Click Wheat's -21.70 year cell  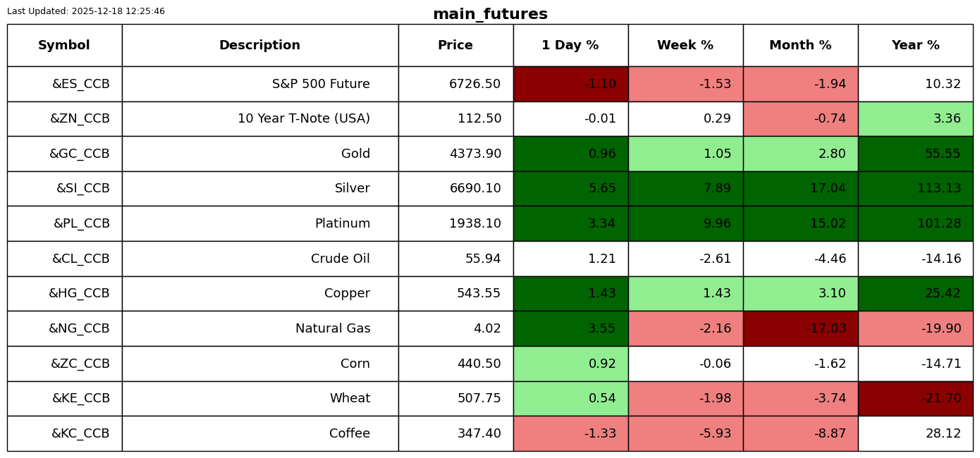click(x=915, y=398)
